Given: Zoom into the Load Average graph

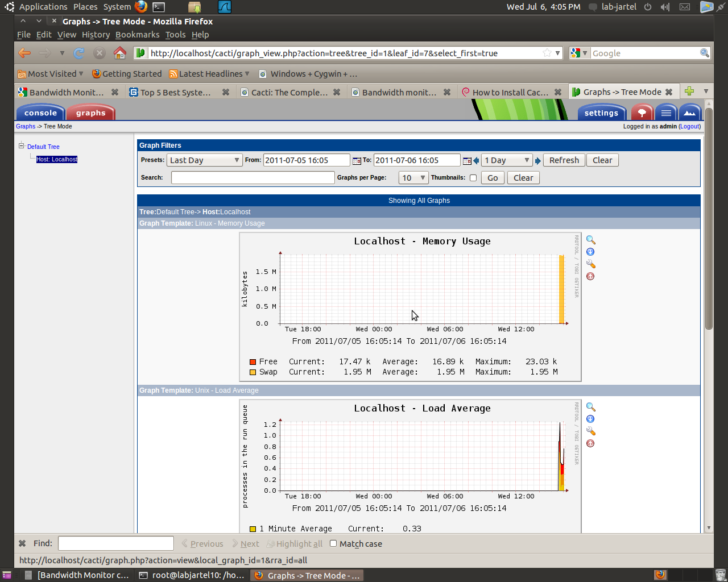Looking at the screenshot, I should coord(590,406).
